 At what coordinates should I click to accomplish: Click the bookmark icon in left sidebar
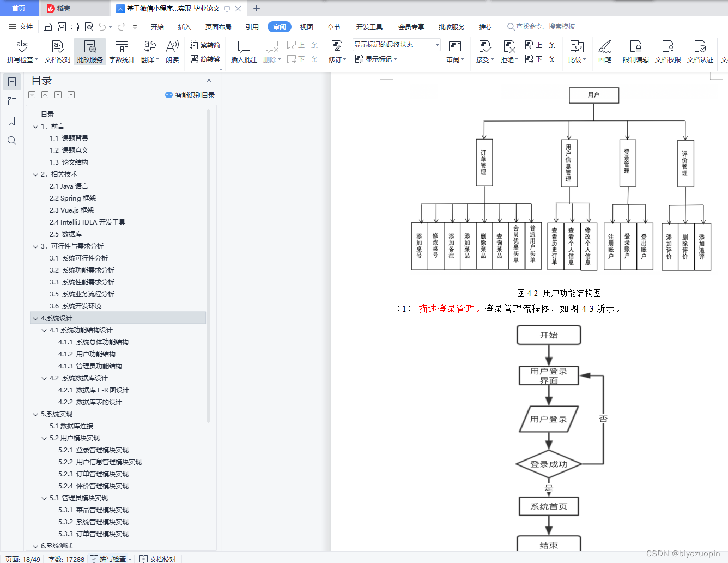pos(12,121)
